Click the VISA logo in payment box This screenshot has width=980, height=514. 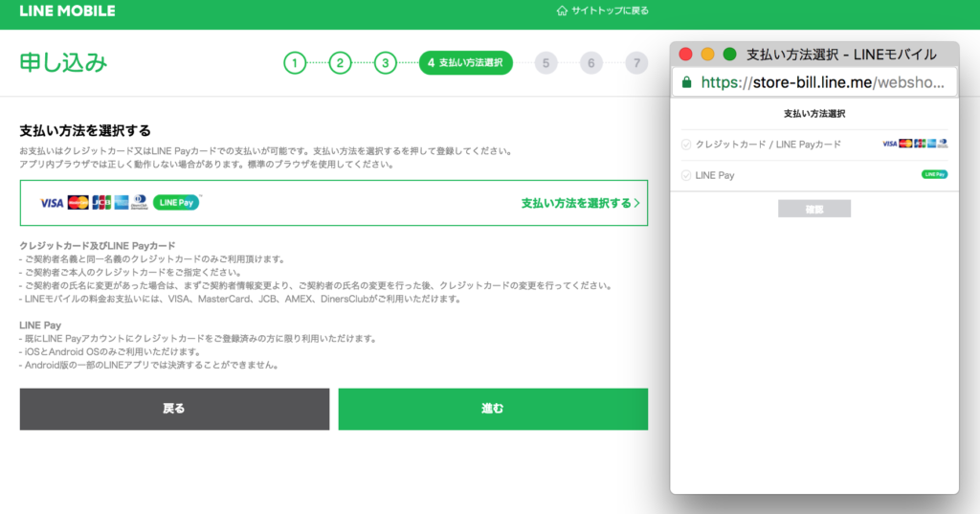pos(52,203)
